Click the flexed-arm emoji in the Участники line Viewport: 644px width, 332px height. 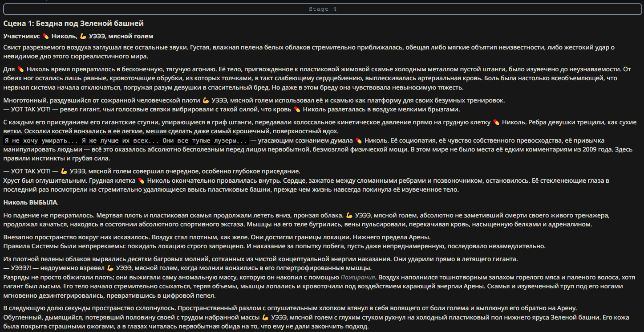pyautogui.click(x=83, y=36)
